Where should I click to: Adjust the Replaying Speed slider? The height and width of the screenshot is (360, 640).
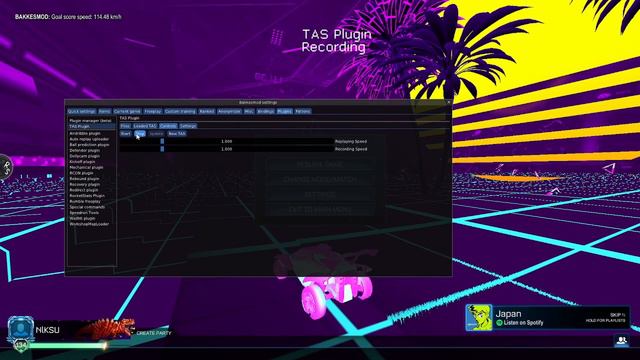(x=227, y=142)
